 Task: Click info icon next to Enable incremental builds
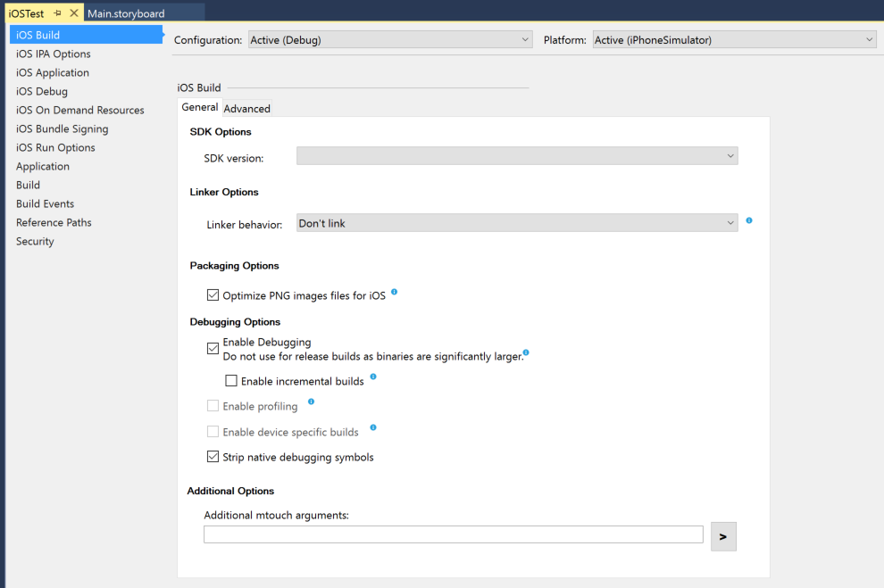point(373,377)
